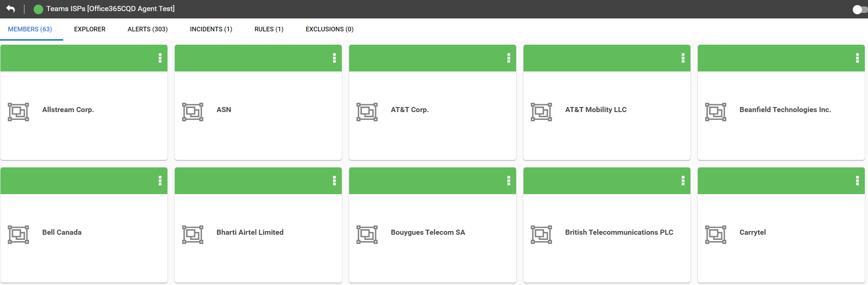Viewport: 868px width, 285px height.
Task: Click the AT&T Mobility LLC group icon
Action: [x=541, y=112]
